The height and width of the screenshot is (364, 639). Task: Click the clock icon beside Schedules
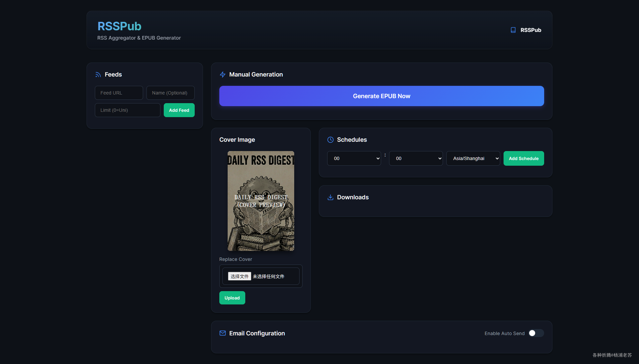coord(330,140)
